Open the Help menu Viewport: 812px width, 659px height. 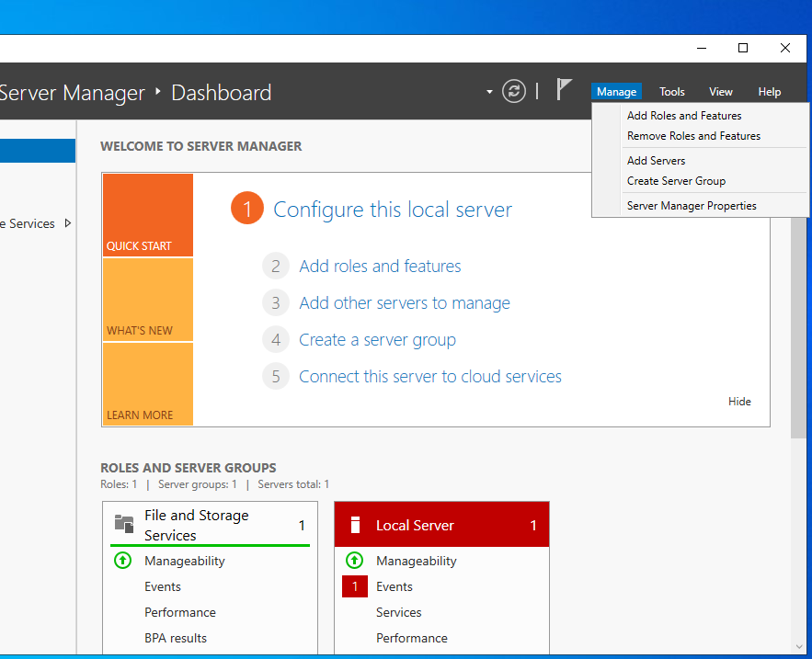[769, 92]
